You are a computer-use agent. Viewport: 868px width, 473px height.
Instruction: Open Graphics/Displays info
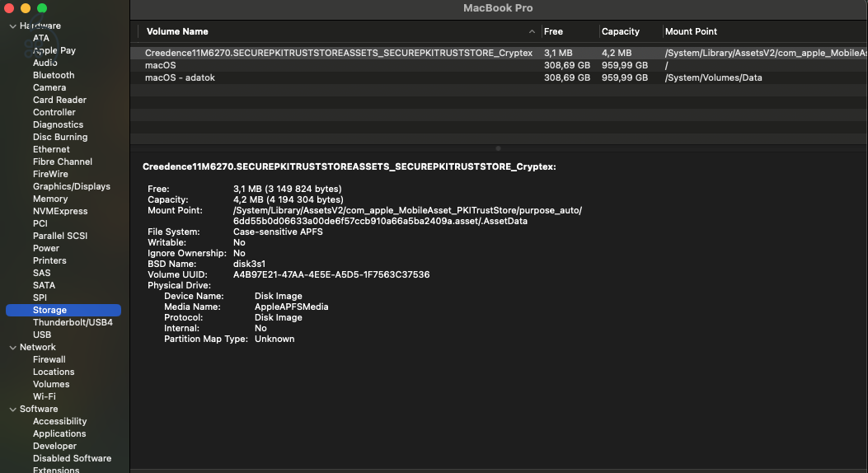[x=72, y=186]
